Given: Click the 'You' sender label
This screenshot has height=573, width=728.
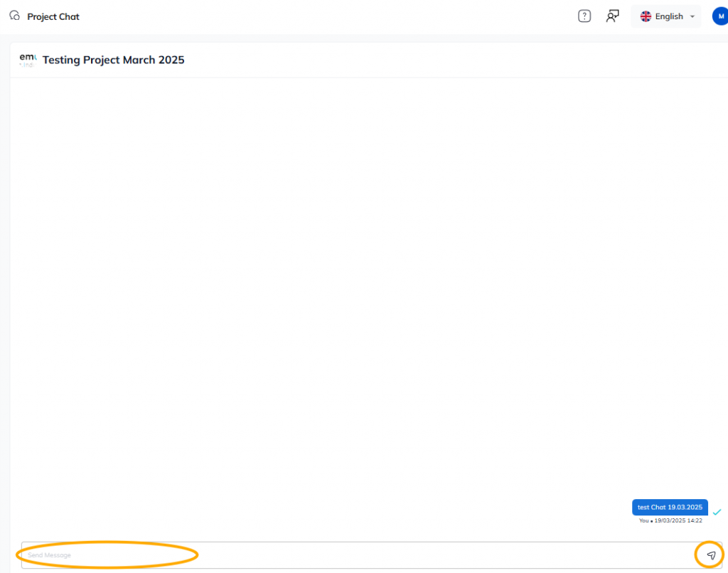Looking at the screenshot, I should pos(643,520).
